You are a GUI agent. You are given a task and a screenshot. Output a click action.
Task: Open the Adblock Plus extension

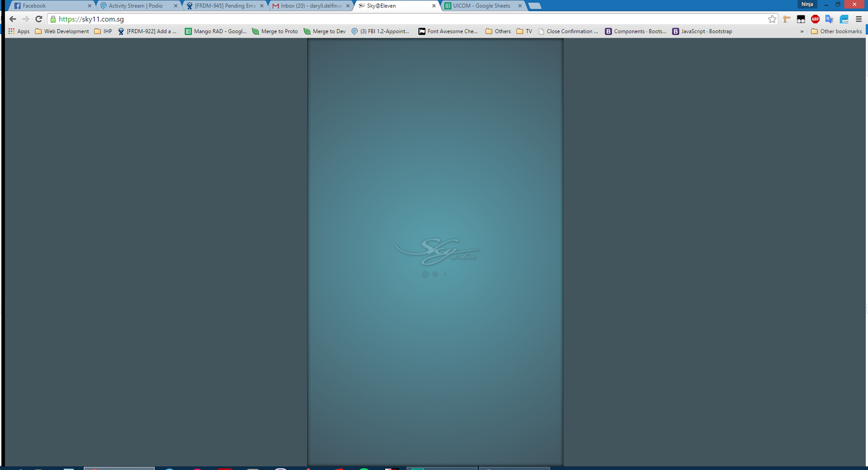[x=815, y=19]
